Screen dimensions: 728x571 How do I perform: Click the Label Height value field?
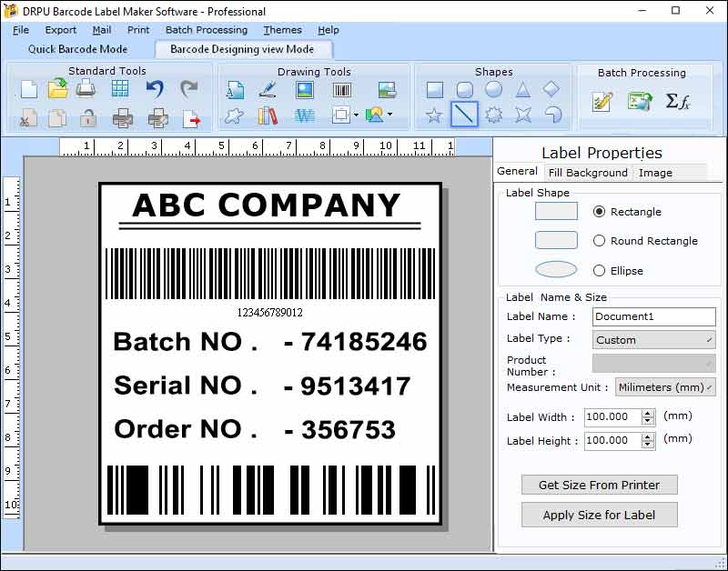coord(612,440)
